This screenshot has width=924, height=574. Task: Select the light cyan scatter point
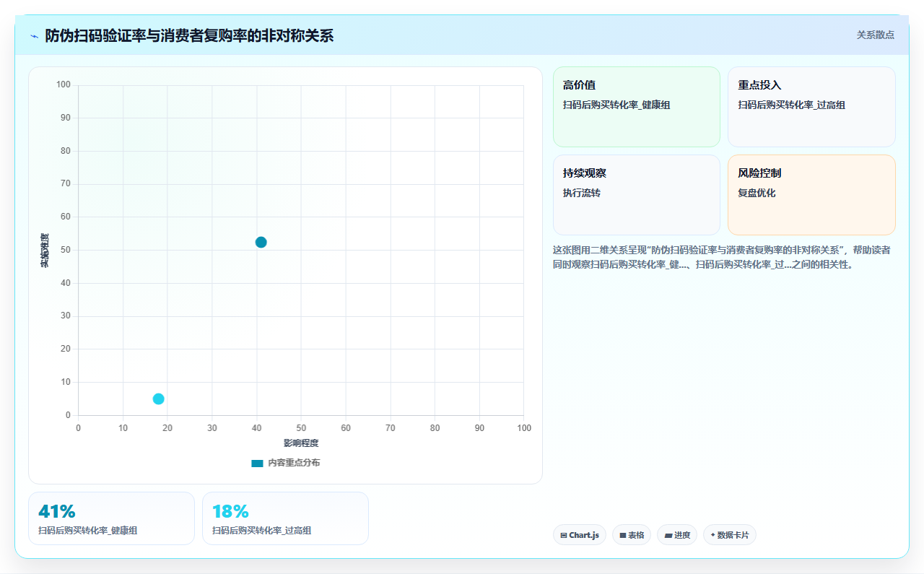tap(159, 399)
